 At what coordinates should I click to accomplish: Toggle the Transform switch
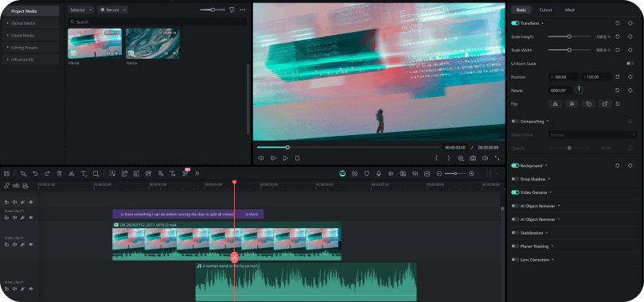pos(515,23)
